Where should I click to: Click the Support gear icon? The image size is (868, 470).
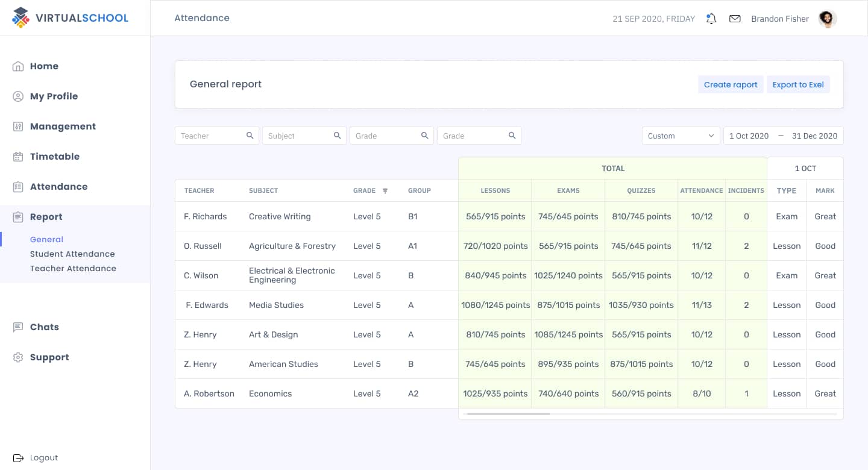coord(18,357)
